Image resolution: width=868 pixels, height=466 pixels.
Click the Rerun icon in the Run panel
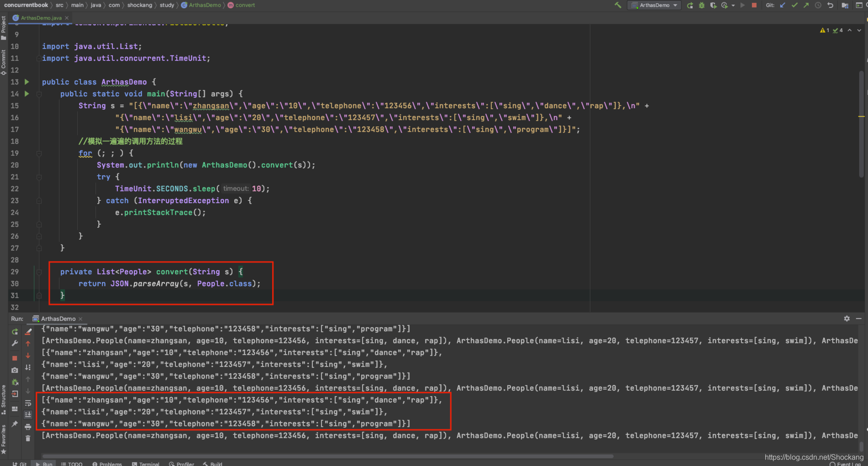(15, 332)
